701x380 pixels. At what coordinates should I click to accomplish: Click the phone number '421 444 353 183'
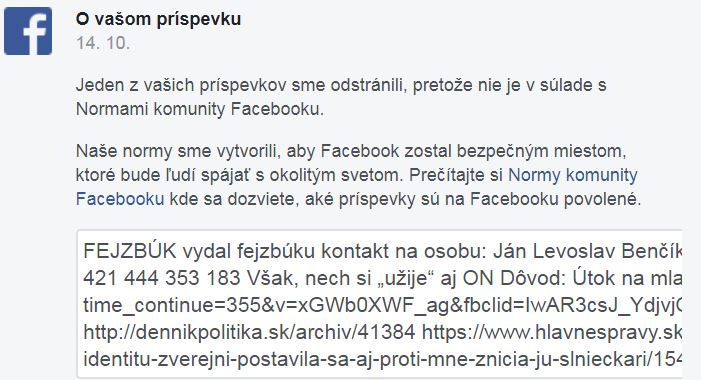(162, 278)
